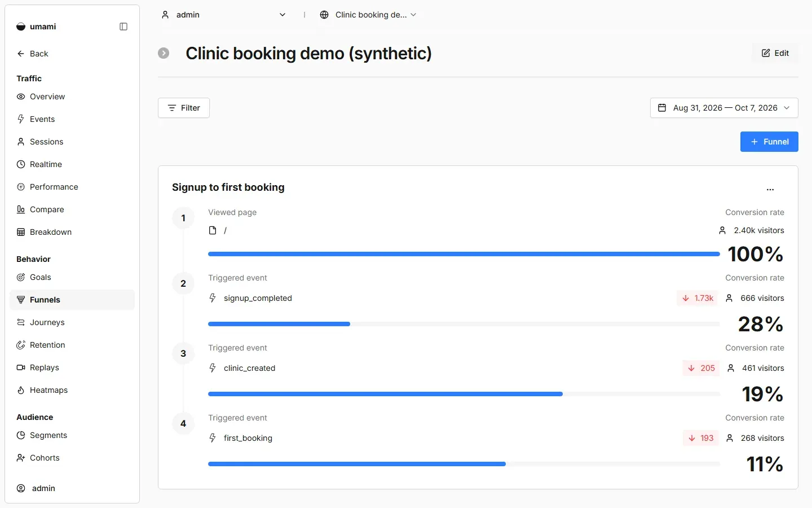Click the Segments pie icon
812x508 pixels.
(21, 435)
